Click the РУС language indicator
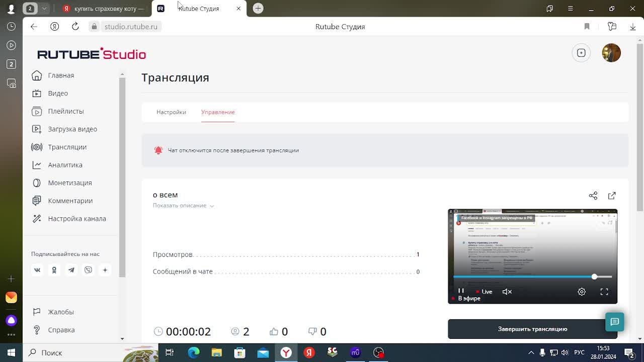The image size is (644, 362). 579,352
